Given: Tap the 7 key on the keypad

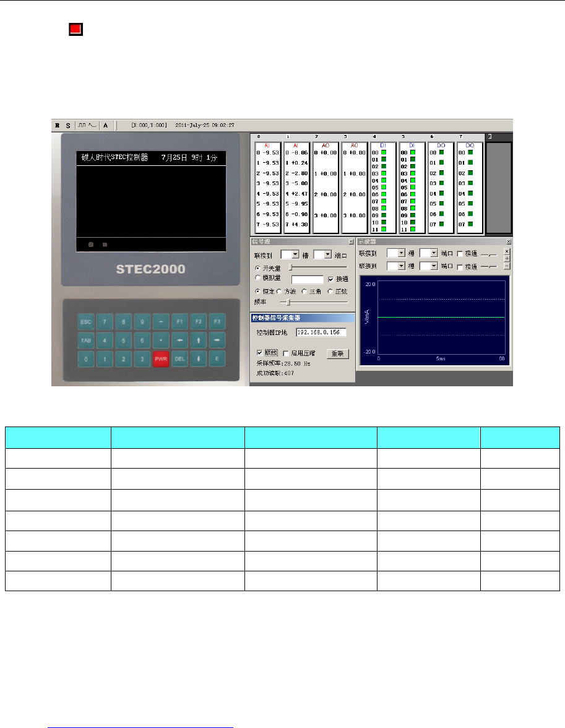Looking at the screenshot, I should (x=105, y=322).
